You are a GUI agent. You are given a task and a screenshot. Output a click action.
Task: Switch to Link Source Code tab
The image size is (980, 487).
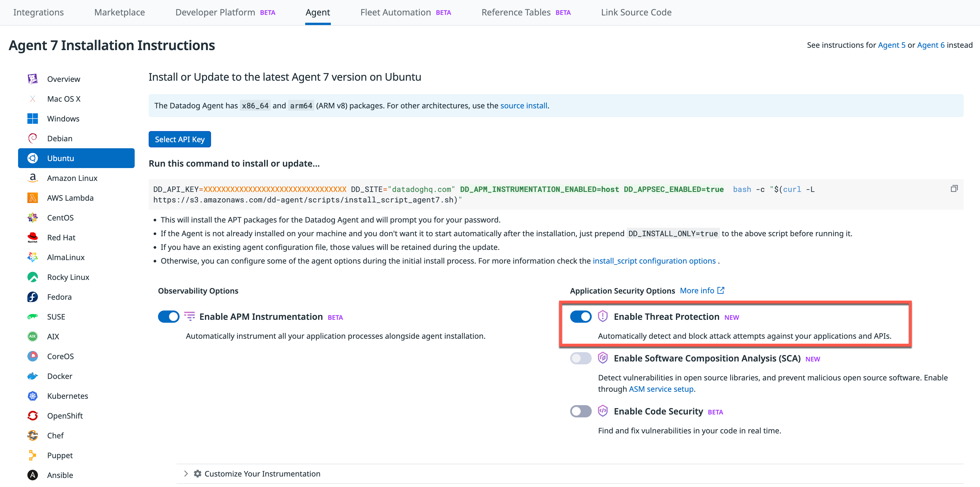636,12
